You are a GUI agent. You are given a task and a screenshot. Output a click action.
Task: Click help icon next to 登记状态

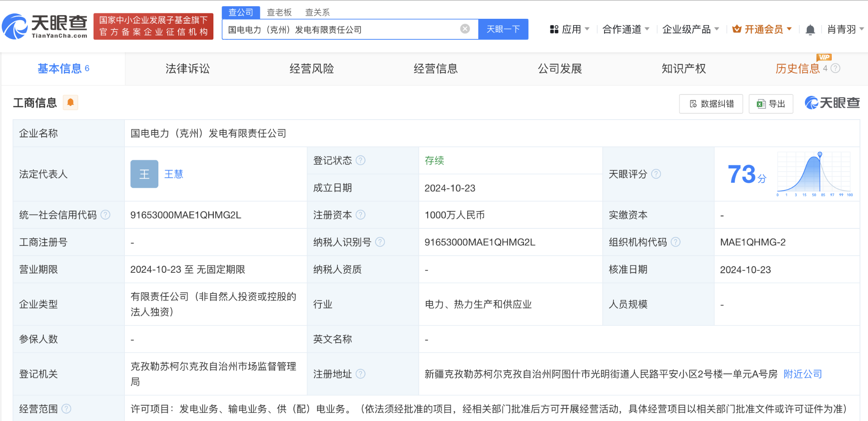(361, 160)
